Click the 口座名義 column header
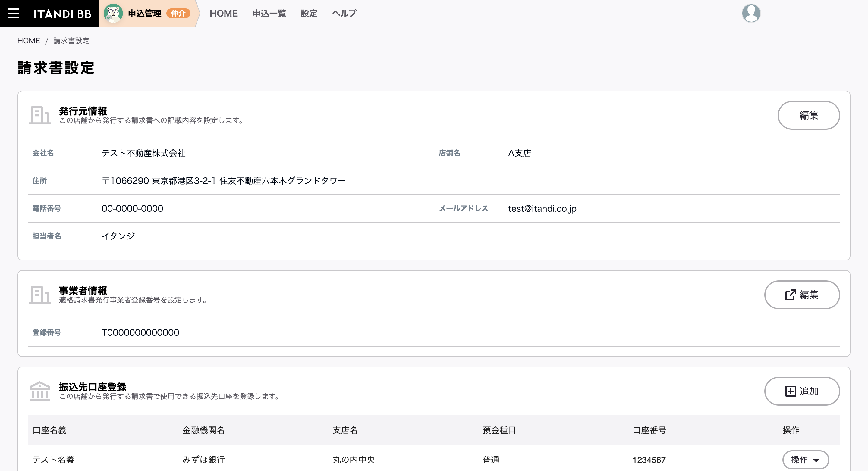 (49, 430)
